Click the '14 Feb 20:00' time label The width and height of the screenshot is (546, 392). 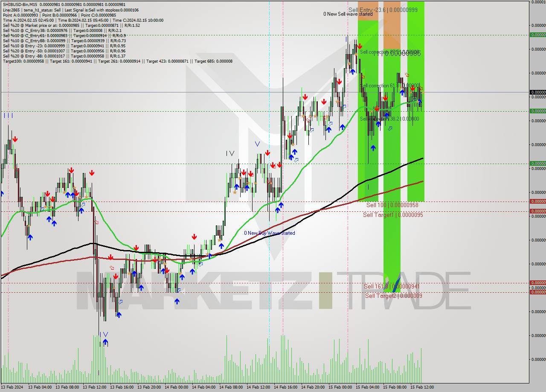click(x=313, y=387)
